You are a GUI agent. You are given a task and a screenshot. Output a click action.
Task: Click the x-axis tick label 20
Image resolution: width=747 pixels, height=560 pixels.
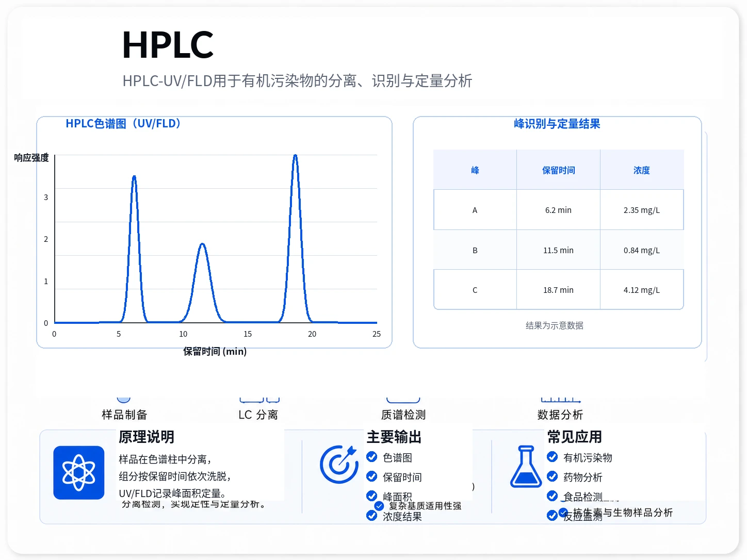[x=312, y=334]
